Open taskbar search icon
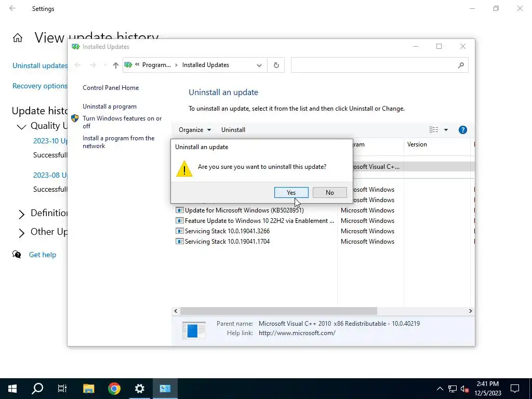This screenshot has height=399, width=532. point(37,389)
